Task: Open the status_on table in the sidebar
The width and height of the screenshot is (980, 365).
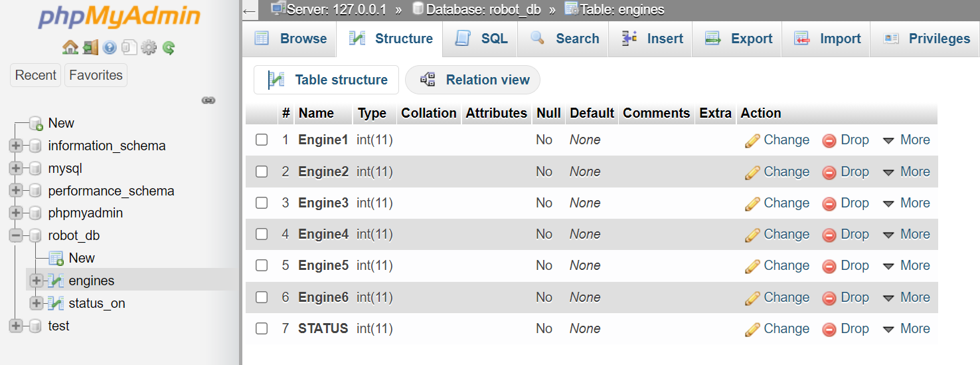Action: tap(97, 303)
